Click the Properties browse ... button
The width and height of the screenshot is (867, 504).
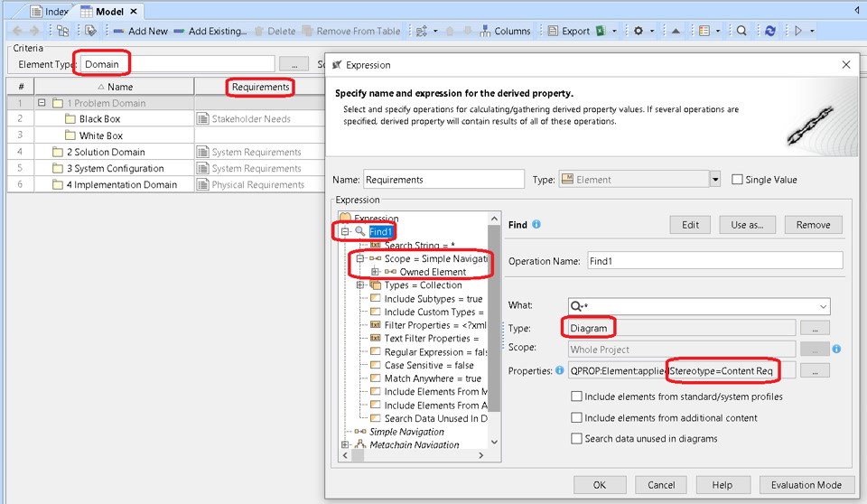click(815, 371)
